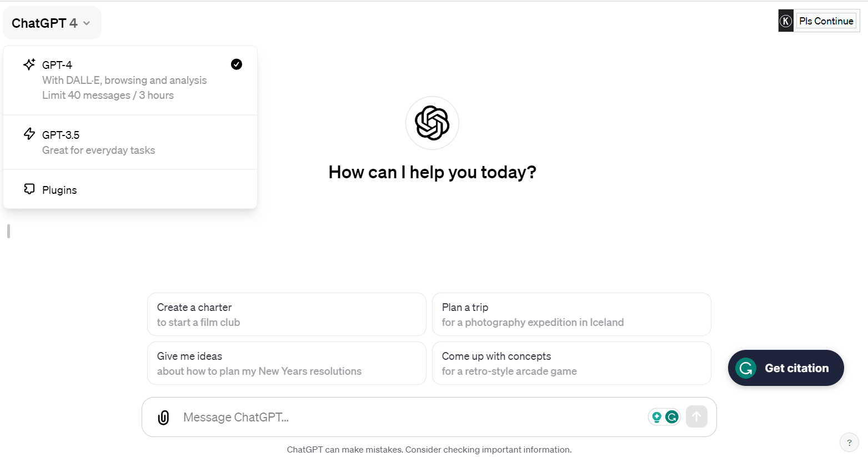The width and height of the screenshot is (868, 457).
Task: Click the OpenAI logo in center
Action: pyautogui.click(x=432, y=123)
